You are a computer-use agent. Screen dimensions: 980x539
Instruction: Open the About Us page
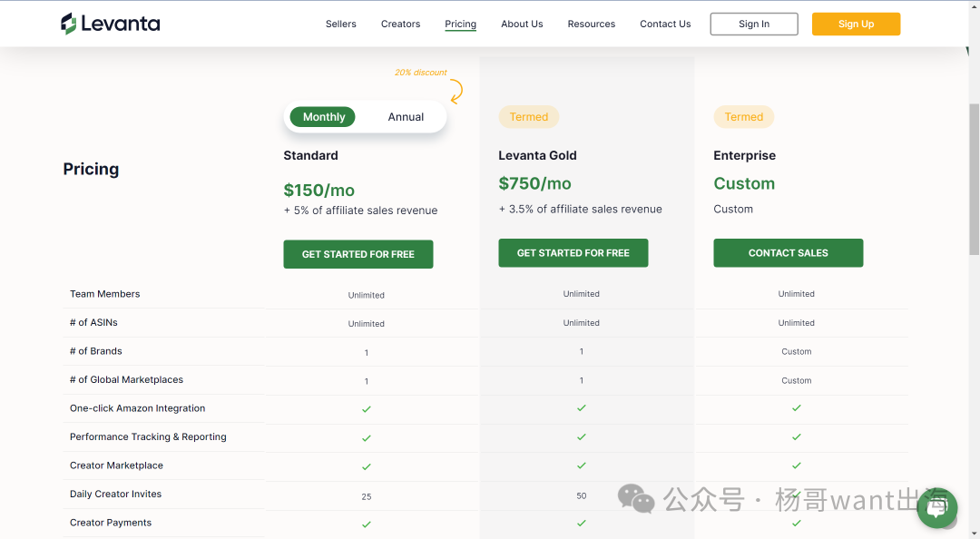pyautogui.click(x=522, y=24)
